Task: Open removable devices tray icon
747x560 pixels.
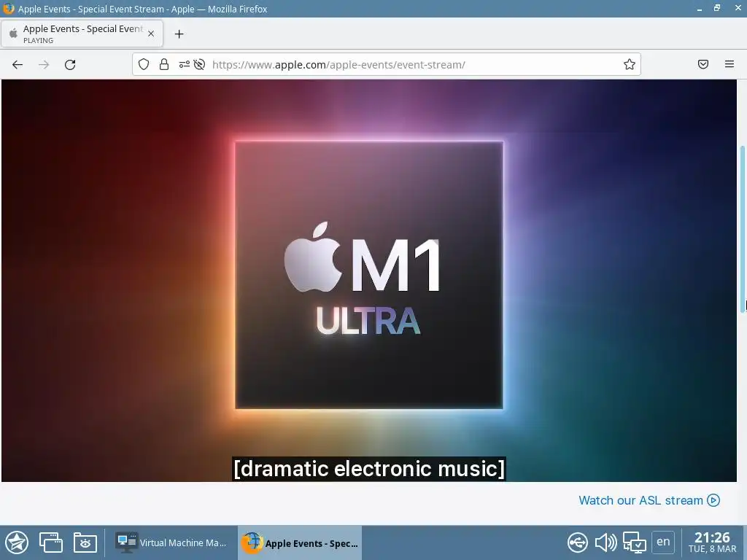Action: 578,542
